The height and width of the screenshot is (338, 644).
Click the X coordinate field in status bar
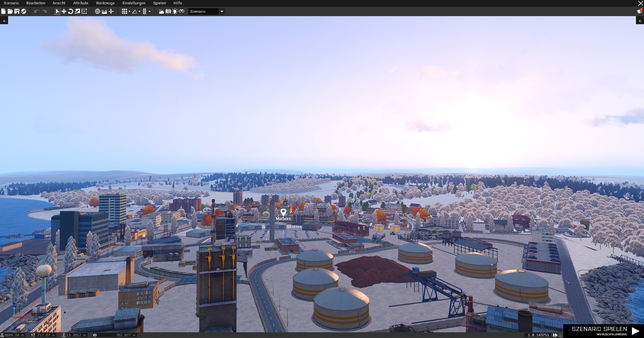[x=13, y=335]
